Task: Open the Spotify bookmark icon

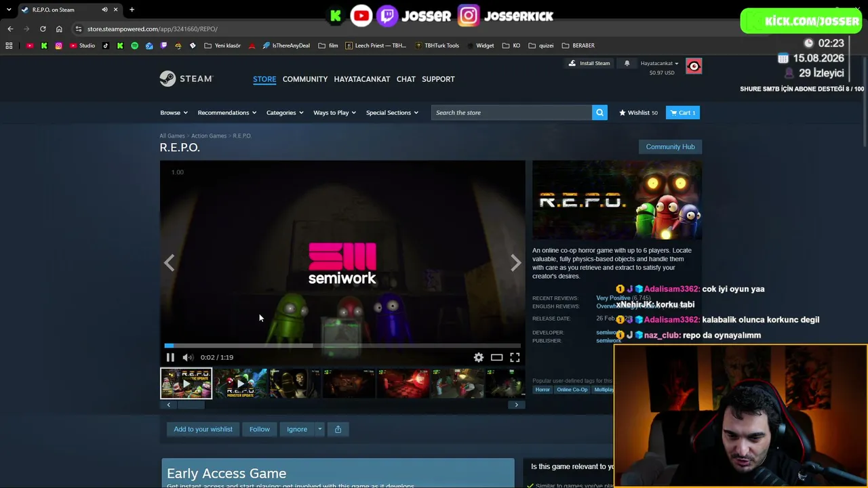Action: pyautogui.click(x=134, y=45)
